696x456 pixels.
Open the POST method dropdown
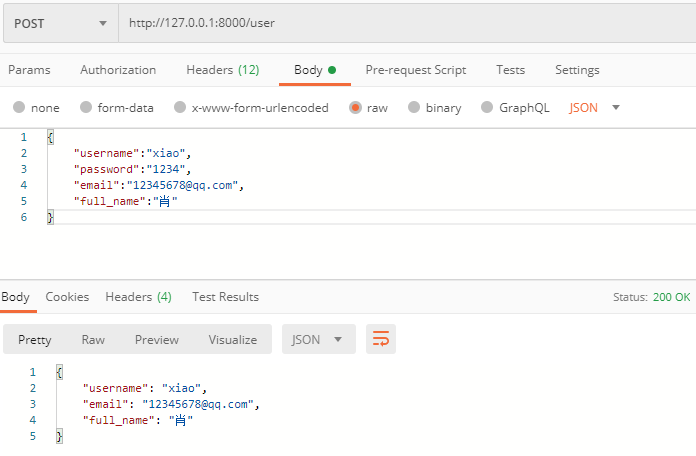pos(60,23)
